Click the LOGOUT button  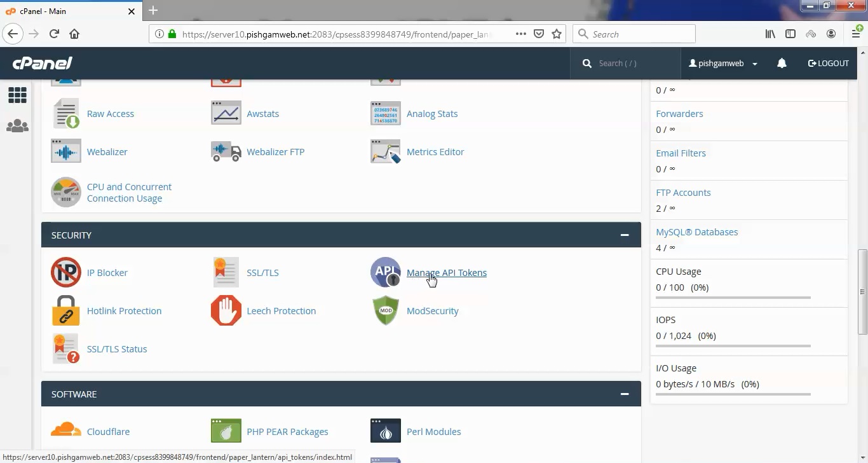tap(828, 63)
